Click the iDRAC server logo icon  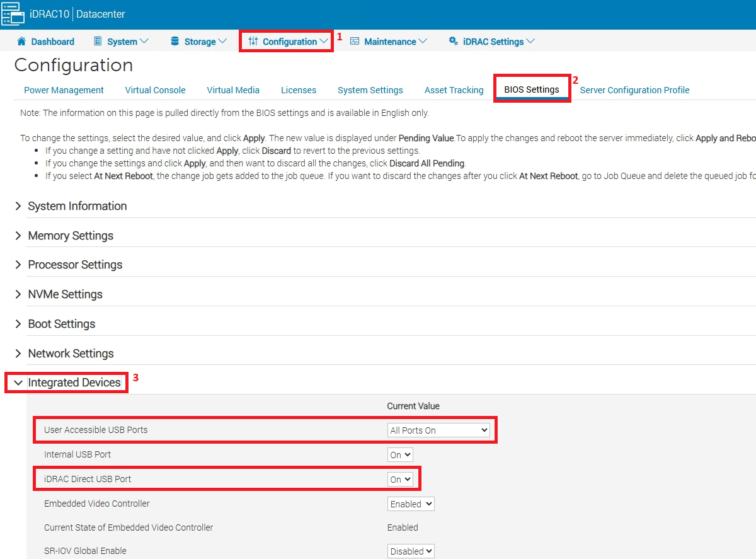click(13, 14)
